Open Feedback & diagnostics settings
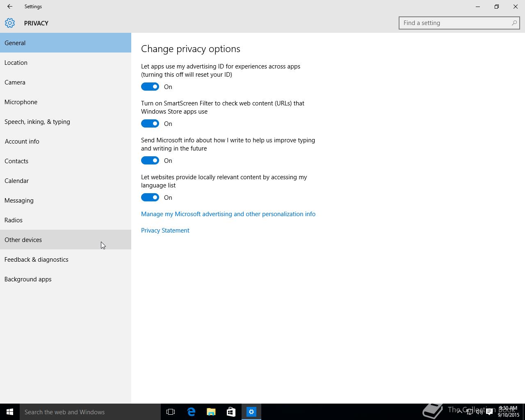The image size is (525, 420). [66, 259]
